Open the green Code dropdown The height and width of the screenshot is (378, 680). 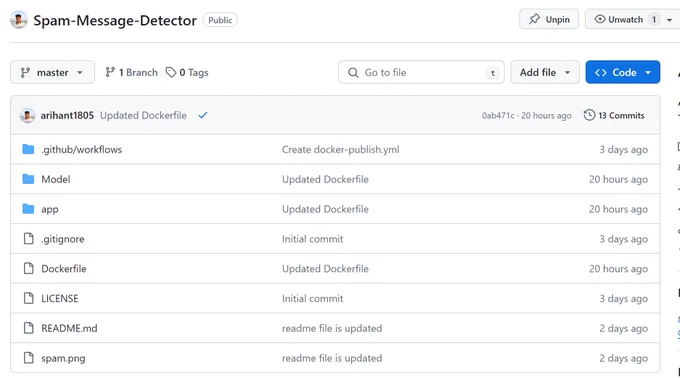pyautogui.click(x=623, y=72)
